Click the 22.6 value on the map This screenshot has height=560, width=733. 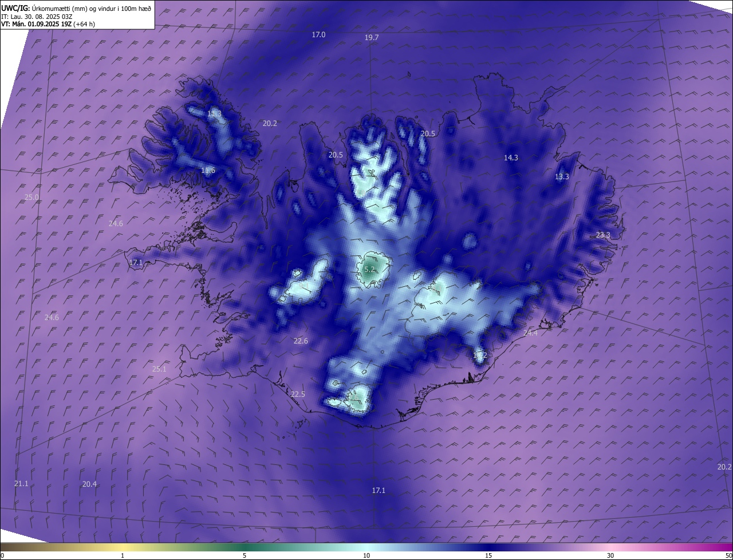301,341
